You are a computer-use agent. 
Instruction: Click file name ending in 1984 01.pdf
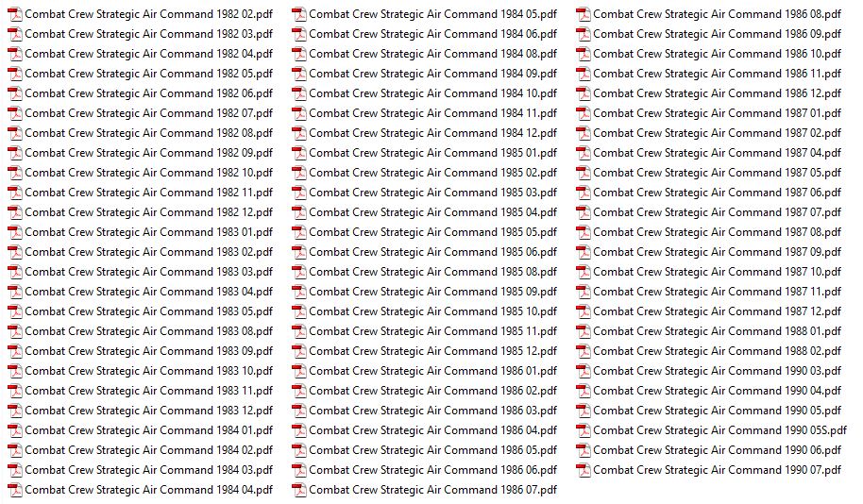[148, 430]
